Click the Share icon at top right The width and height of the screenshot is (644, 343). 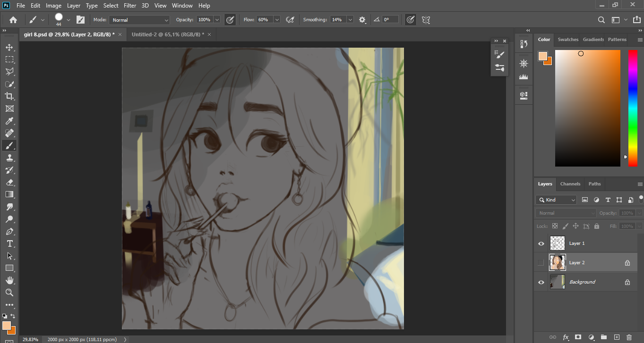[x=637, y=20]
